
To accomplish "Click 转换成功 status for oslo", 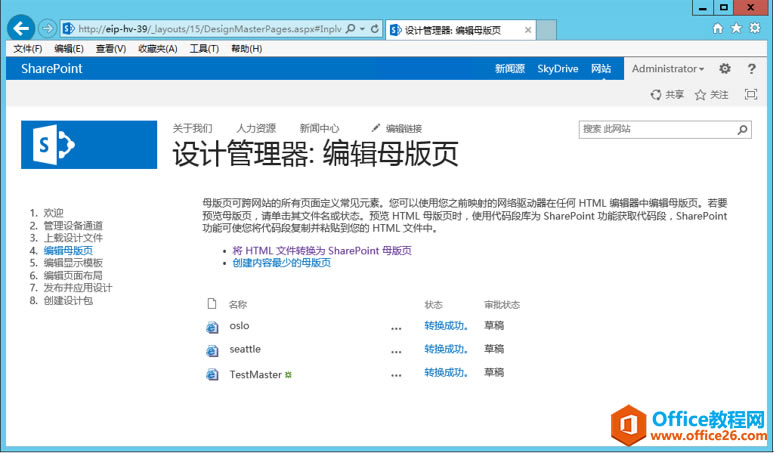I will [446, 326].
